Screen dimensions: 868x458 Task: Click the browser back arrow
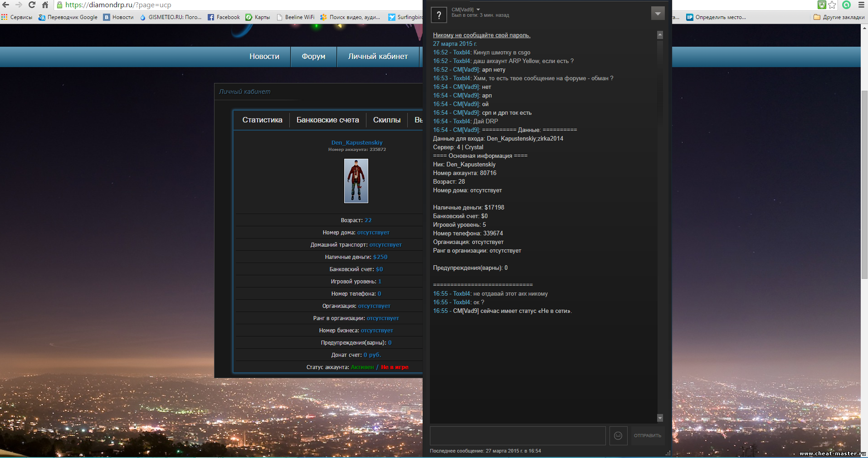[6, 5]
